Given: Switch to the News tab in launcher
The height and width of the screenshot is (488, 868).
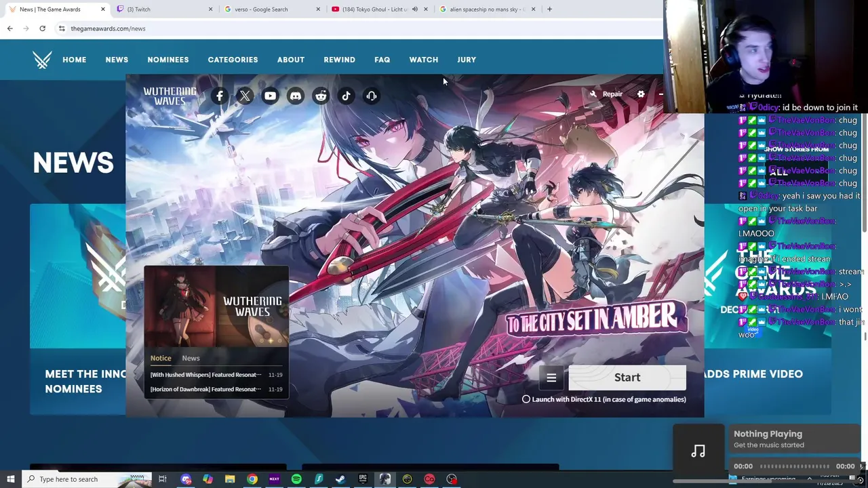Looking at the screenshot, I should (x=191, y=358).
